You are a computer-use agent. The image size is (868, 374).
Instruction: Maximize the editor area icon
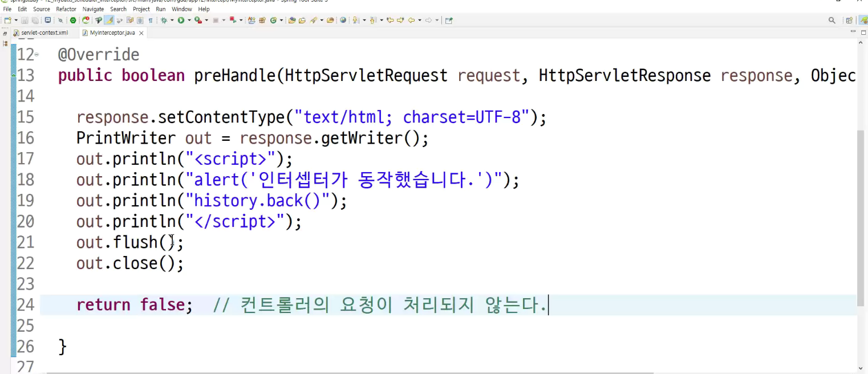(863, 32)
